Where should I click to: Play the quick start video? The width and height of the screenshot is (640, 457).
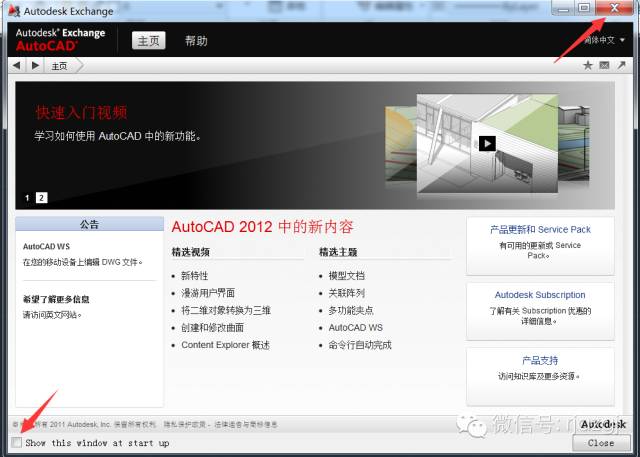coord(486,143)
